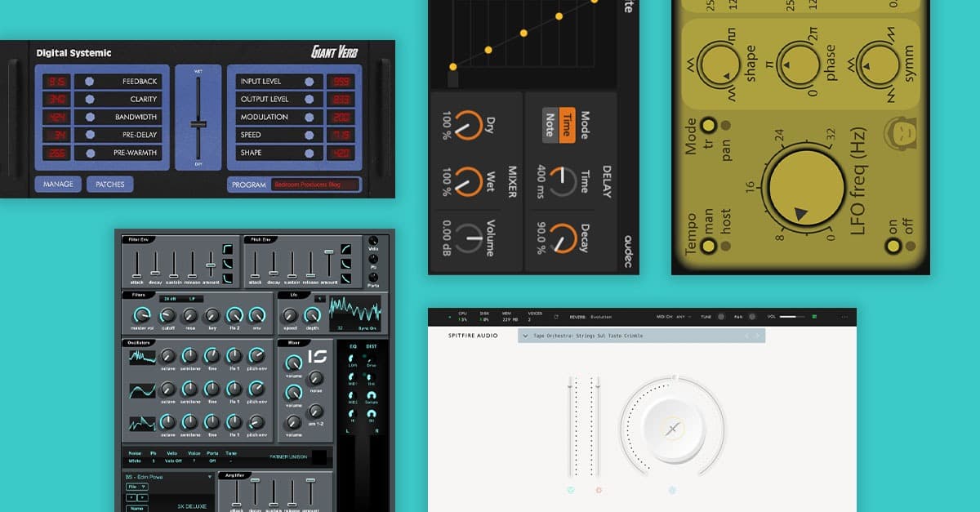Click the wet/dry fader on Giant Verb
This screenshot has width=980, height=512.
pos(198,124)
